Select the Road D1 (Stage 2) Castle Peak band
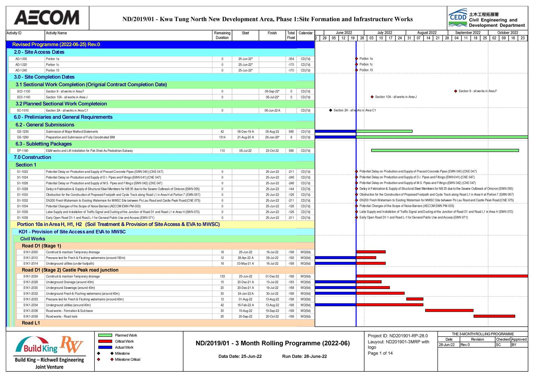 tap(165, 270)
